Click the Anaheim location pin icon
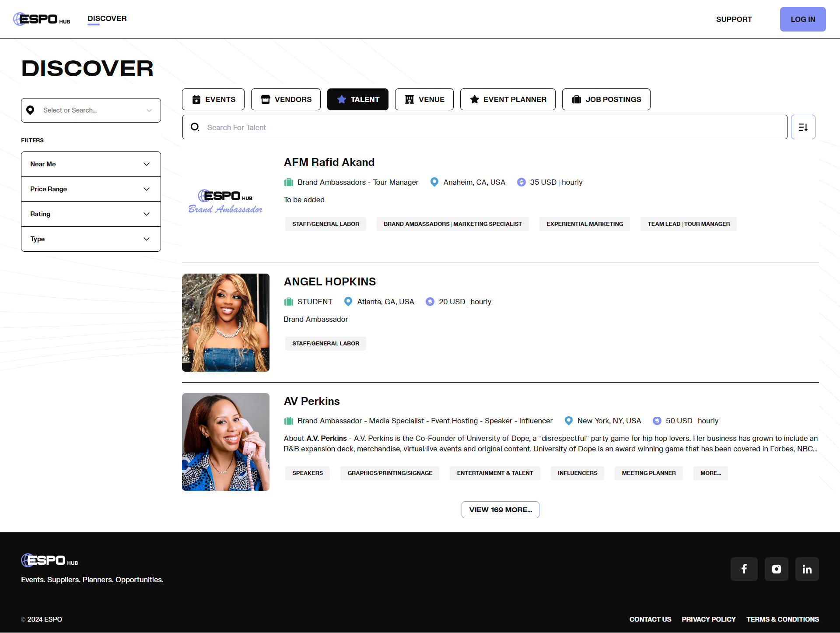This screenshot has width=840, height=633. [434, 182]
